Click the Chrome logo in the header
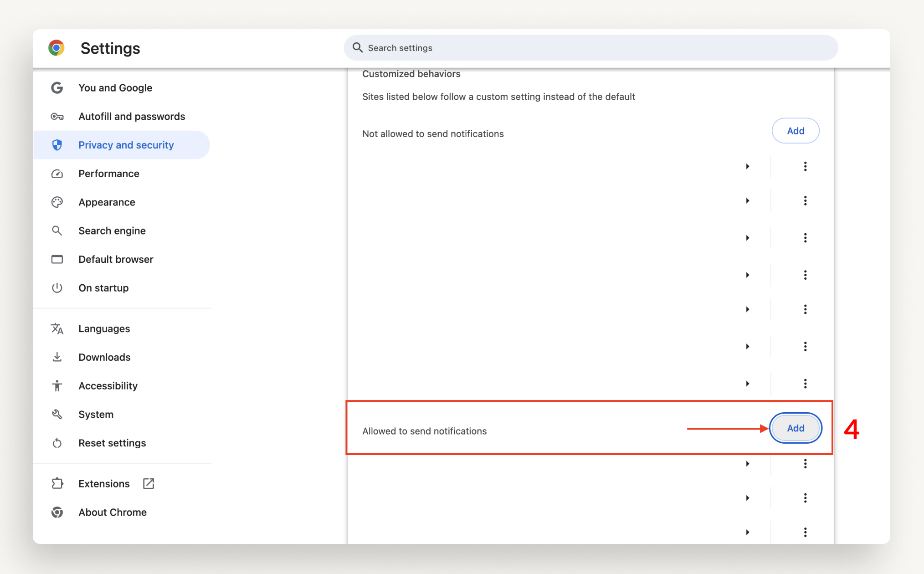This screenshot has width=924, height=574. click(x=56, y=48)
